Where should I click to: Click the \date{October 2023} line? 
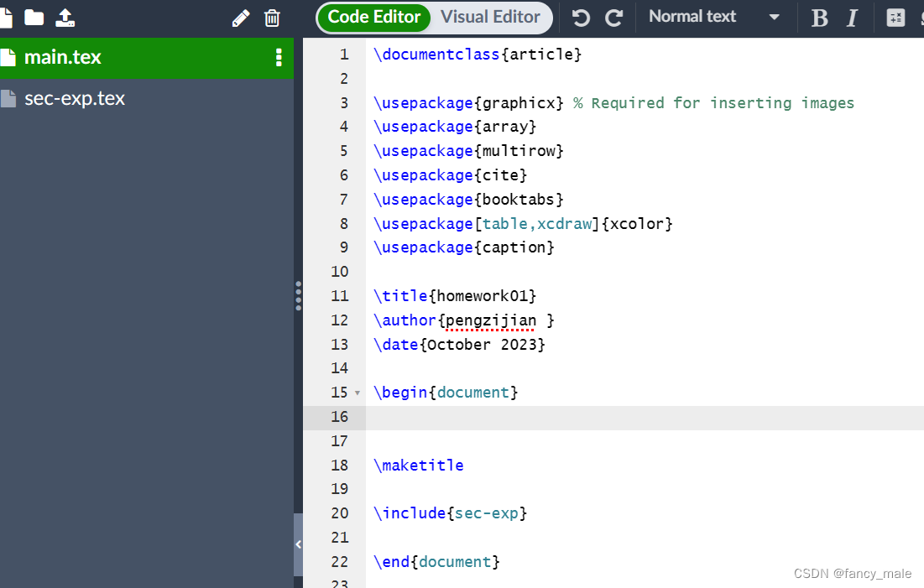tap(459, 345)
